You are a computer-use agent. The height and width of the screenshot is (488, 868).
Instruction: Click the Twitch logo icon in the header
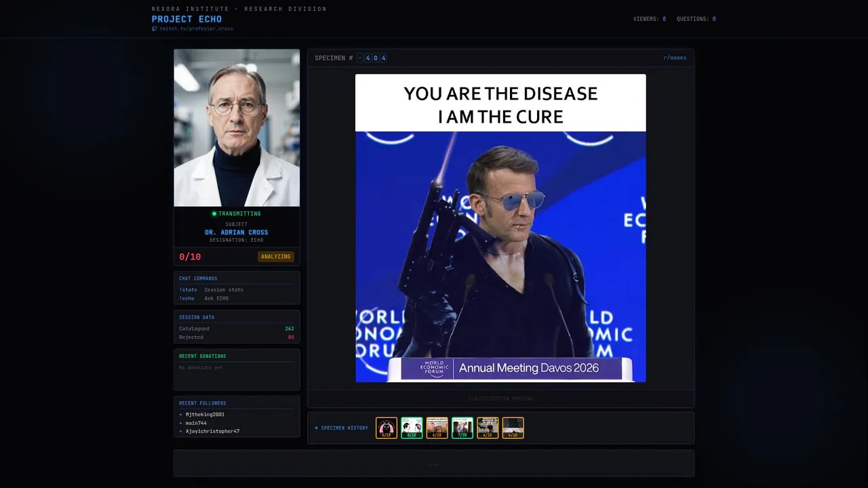click(155, 28)
